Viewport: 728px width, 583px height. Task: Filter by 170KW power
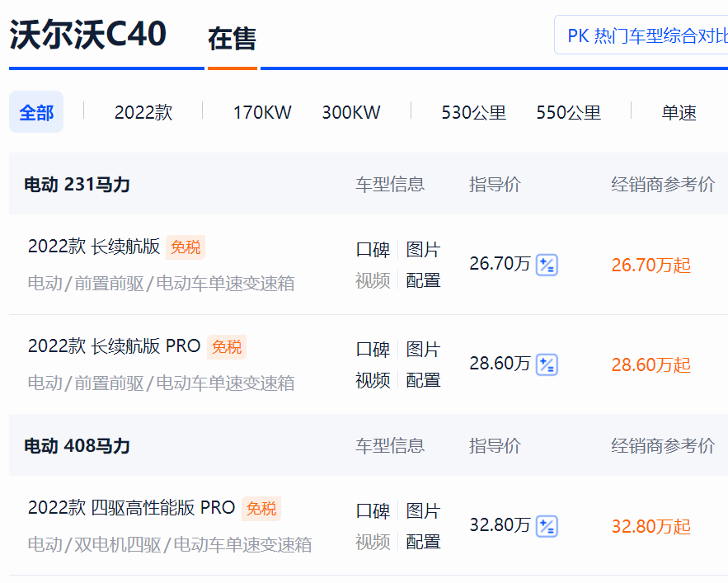(x=262, y=112)
